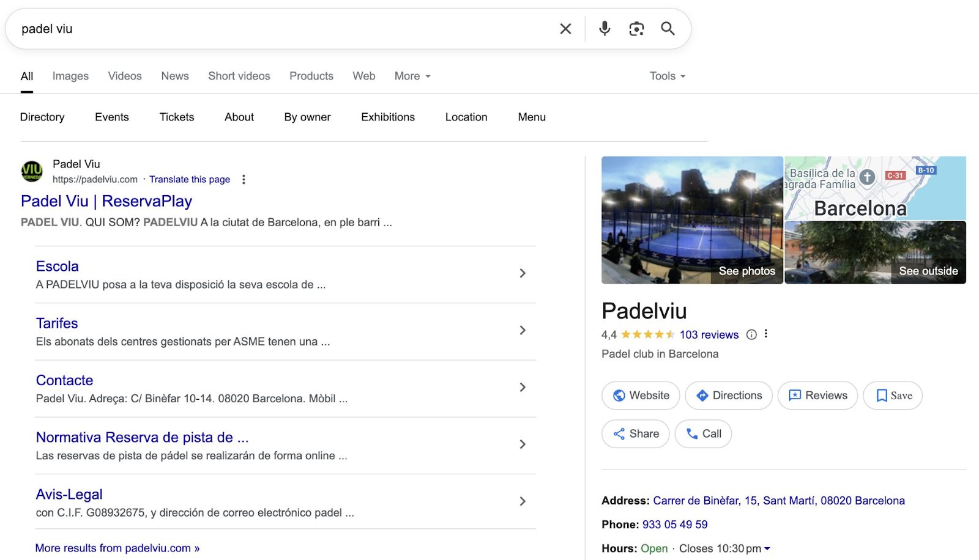Click the Padel Viu site favicon
This screenshot has height=560, width=979.
[32, 172]
